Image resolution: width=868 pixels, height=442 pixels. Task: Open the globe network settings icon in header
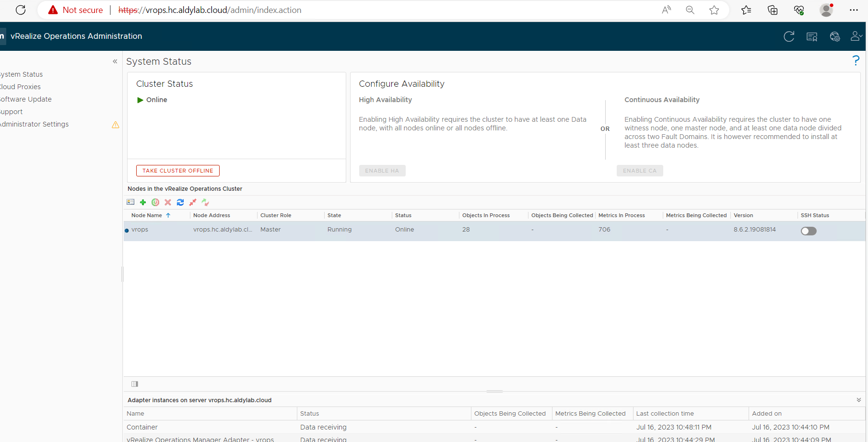[x=835, y=37]
